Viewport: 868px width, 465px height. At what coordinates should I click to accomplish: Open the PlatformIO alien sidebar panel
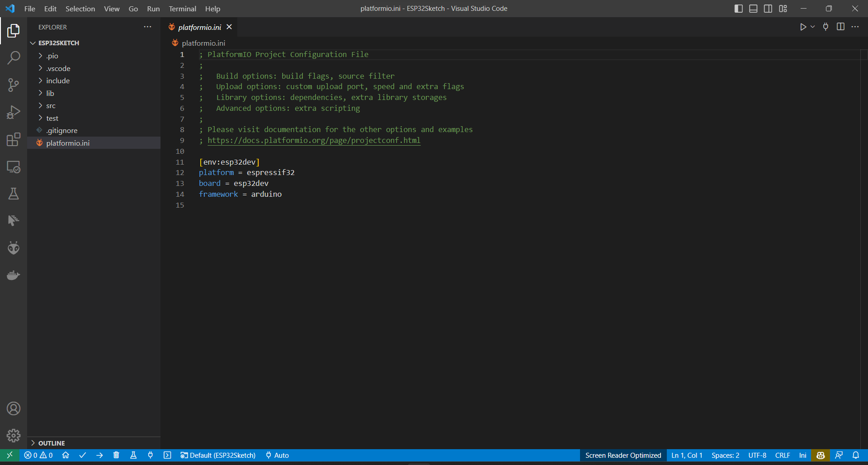point(14,248)
